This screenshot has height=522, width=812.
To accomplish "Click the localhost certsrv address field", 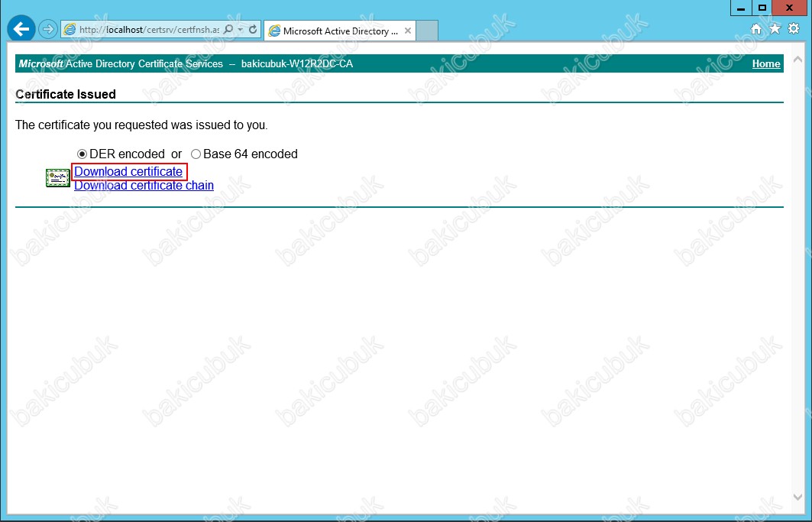I will [x=149, y=30].
